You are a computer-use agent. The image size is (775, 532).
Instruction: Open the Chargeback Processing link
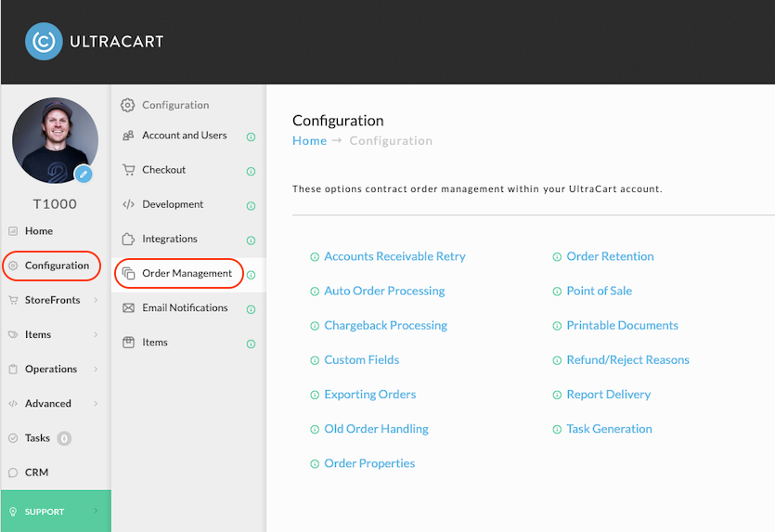pos(385,325)
